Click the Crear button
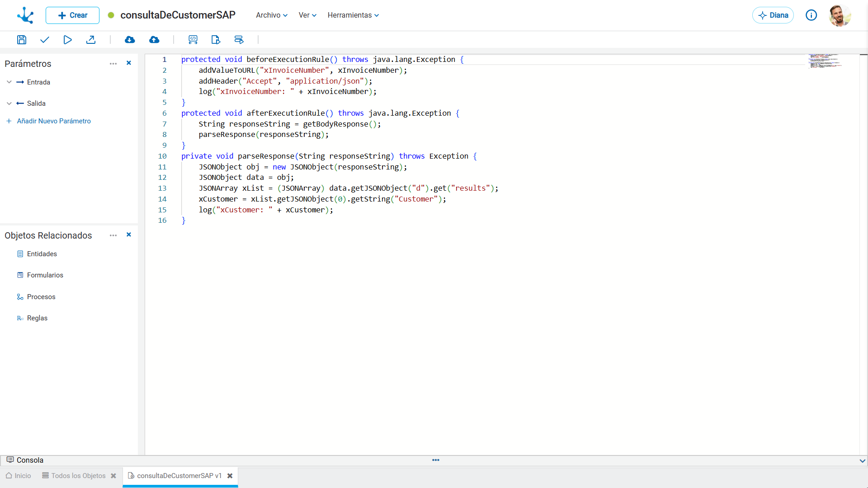 (72, 15)
